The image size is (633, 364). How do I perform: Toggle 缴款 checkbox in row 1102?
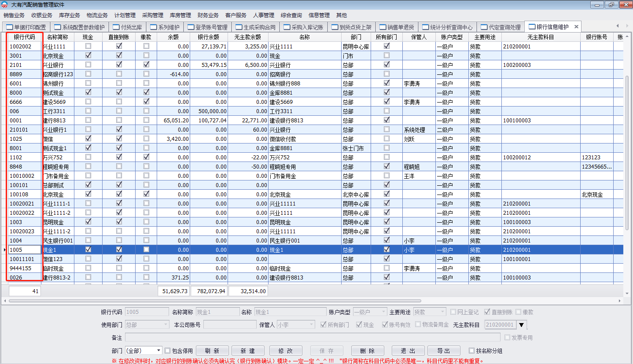146,157
